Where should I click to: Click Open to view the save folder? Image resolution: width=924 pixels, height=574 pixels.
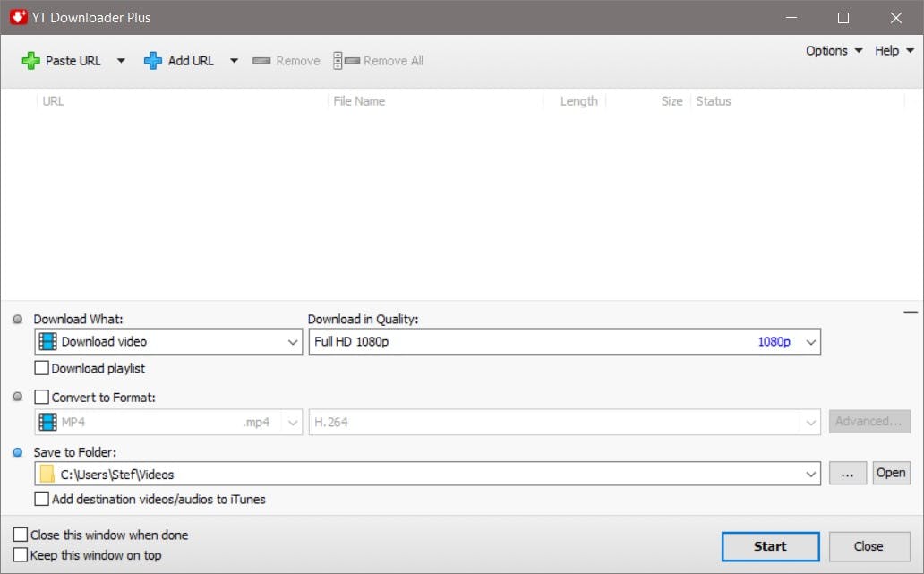click(x=891, y=473)
